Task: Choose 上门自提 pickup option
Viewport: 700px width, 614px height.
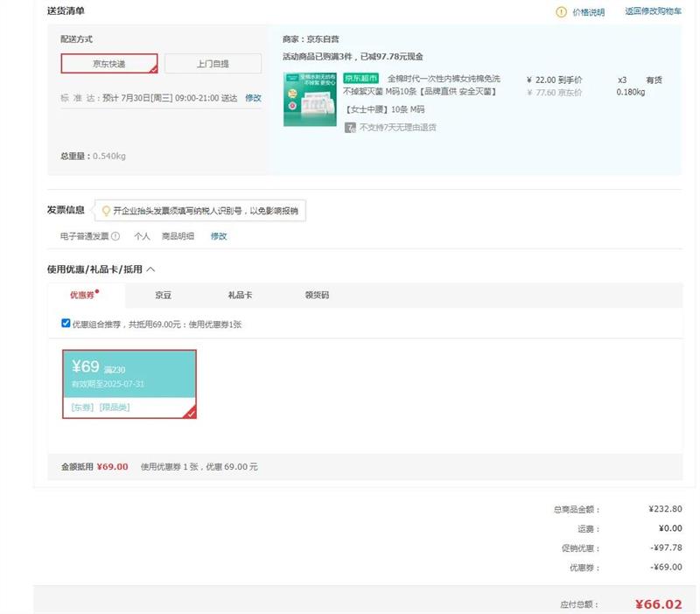Action: tap(213, 64)
